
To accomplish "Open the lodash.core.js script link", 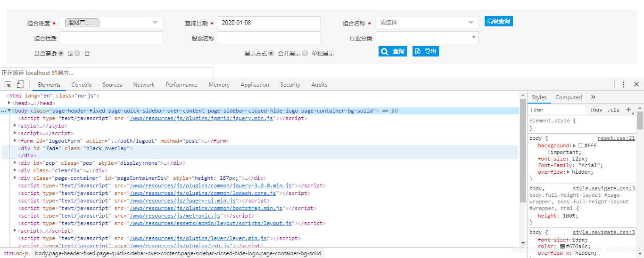I will coord(203,193).
